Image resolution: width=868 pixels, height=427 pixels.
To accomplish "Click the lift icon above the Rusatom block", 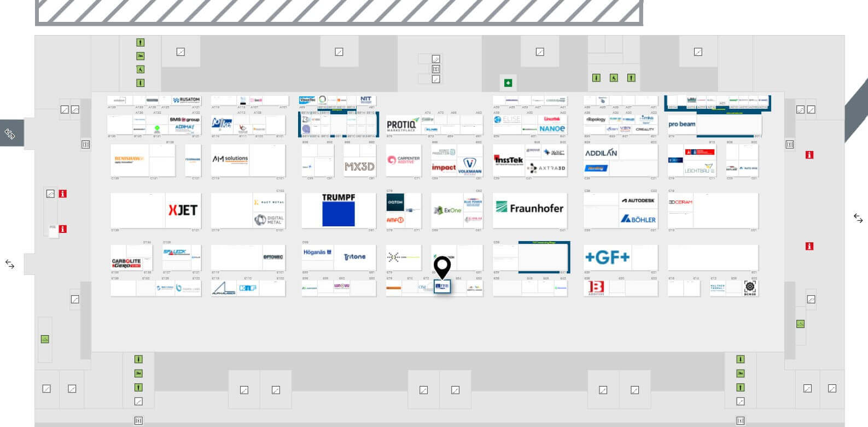I will tap(180, 52).
